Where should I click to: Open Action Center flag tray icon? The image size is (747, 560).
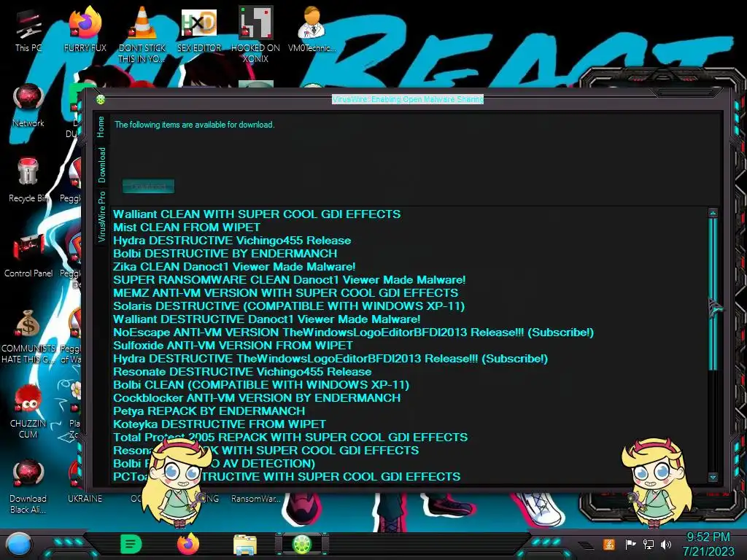[x=630, y=544]
